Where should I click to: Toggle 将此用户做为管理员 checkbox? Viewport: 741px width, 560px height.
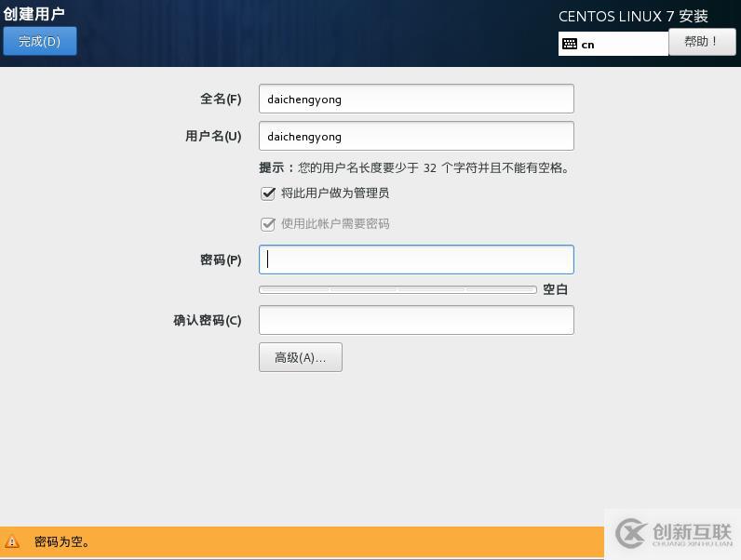(x=268, y=193)
